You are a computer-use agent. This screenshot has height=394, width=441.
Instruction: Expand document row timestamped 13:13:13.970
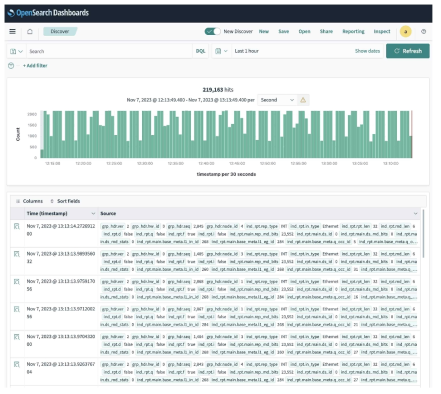(x=17, y=337)
